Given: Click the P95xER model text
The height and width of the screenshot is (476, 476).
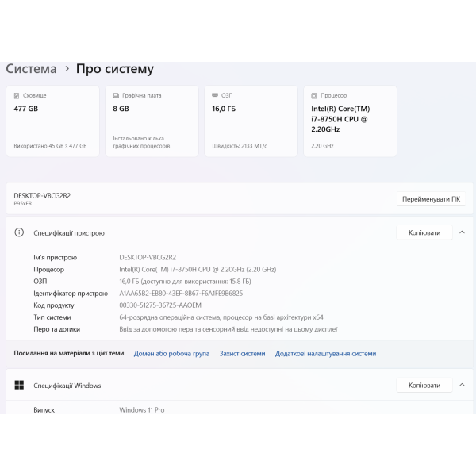Looking at the screenshot, I should (23, 204).
